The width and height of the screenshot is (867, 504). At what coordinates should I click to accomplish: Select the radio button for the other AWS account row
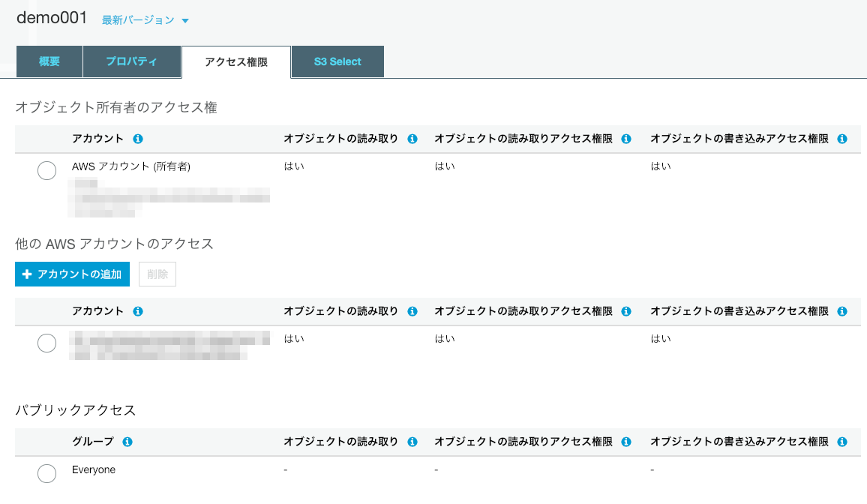pyautogui.click(x=46, y=343)
